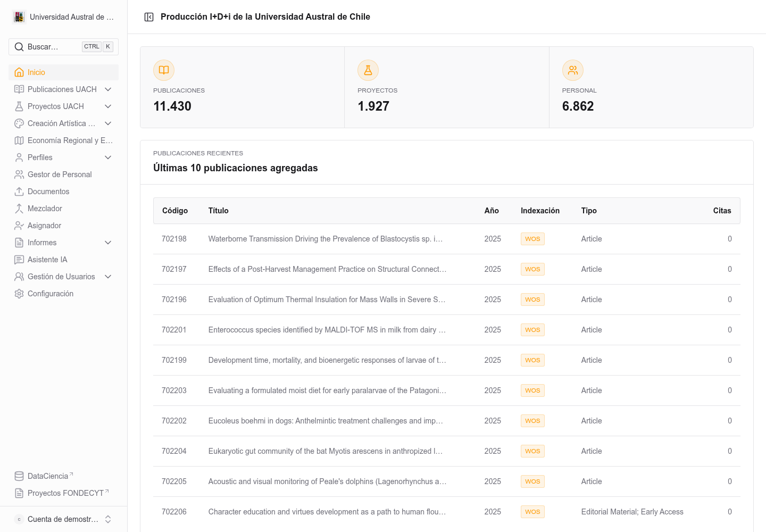Focus the Buscar search field
Viewport: 766px width, 532px height.
tap(63, 47)
